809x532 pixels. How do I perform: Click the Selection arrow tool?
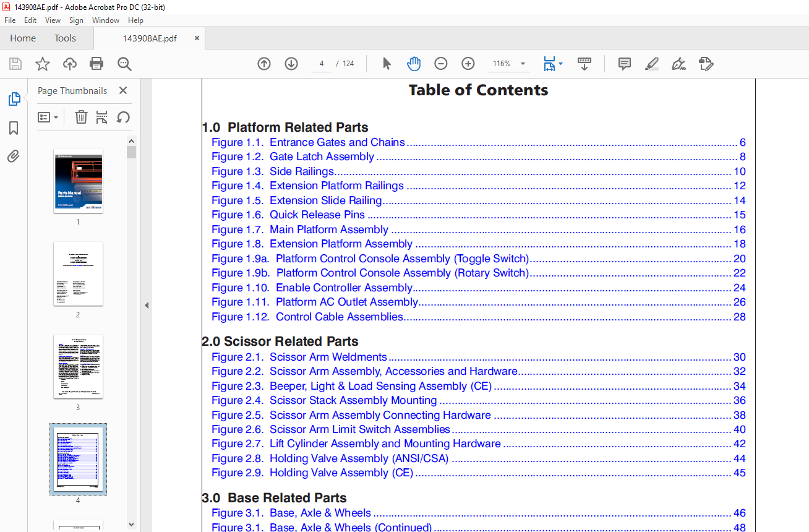(x=387, y=64)
